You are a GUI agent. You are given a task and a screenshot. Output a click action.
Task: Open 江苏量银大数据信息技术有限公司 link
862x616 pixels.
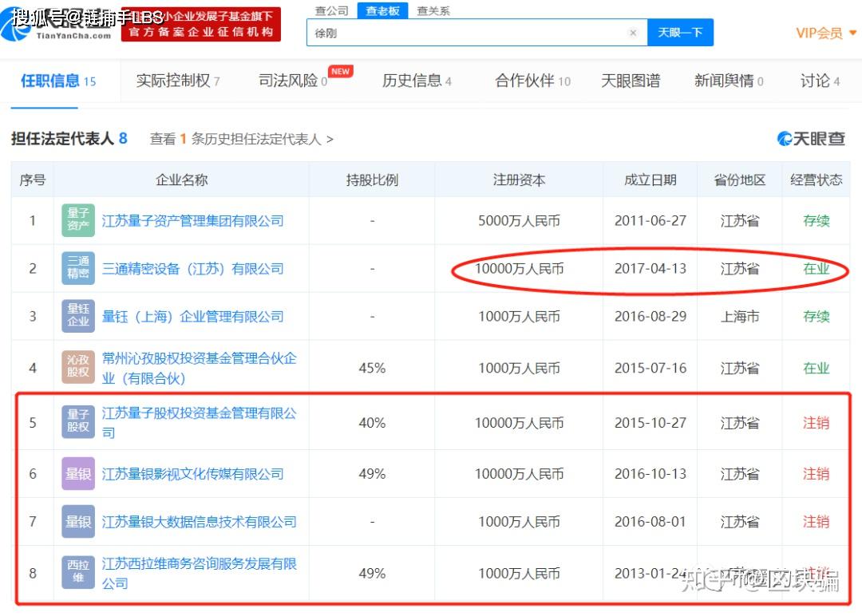pyautogui.click(x=199, y=522)
